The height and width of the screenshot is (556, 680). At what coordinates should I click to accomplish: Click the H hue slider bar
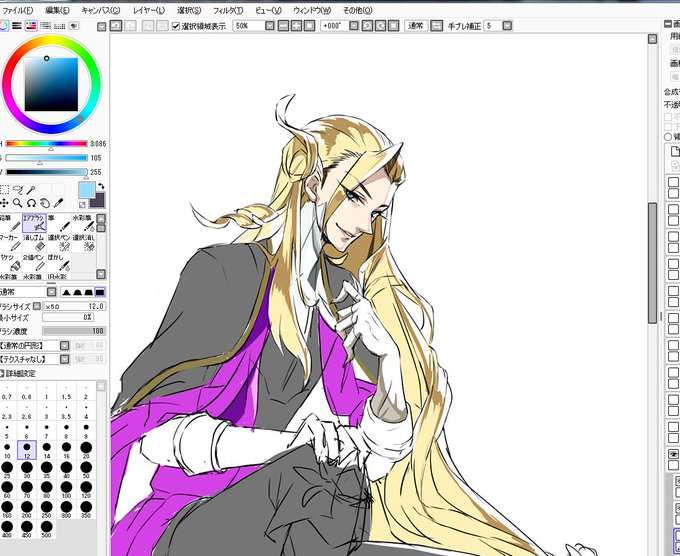(46, 144)
